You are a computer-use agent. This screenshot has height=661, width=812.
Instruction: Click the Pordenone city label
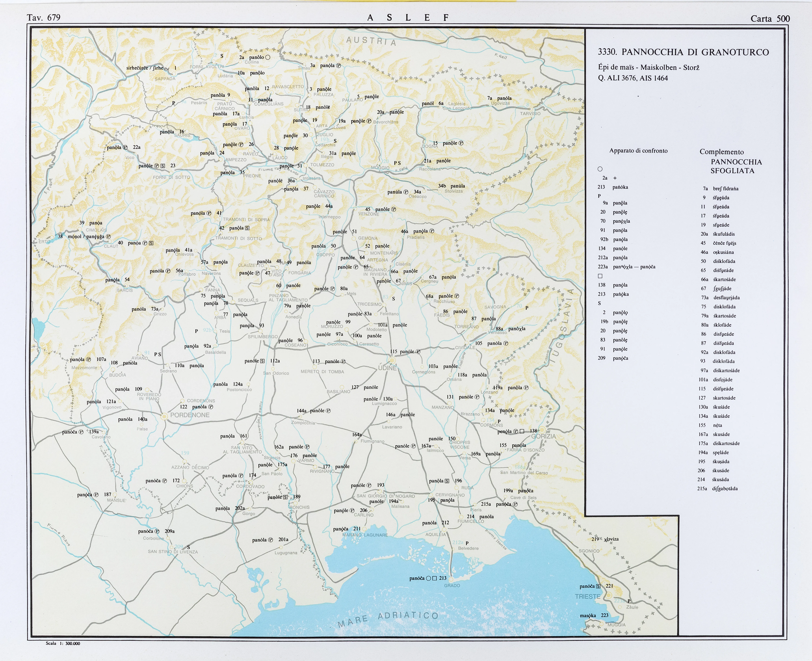pos(190,415)
